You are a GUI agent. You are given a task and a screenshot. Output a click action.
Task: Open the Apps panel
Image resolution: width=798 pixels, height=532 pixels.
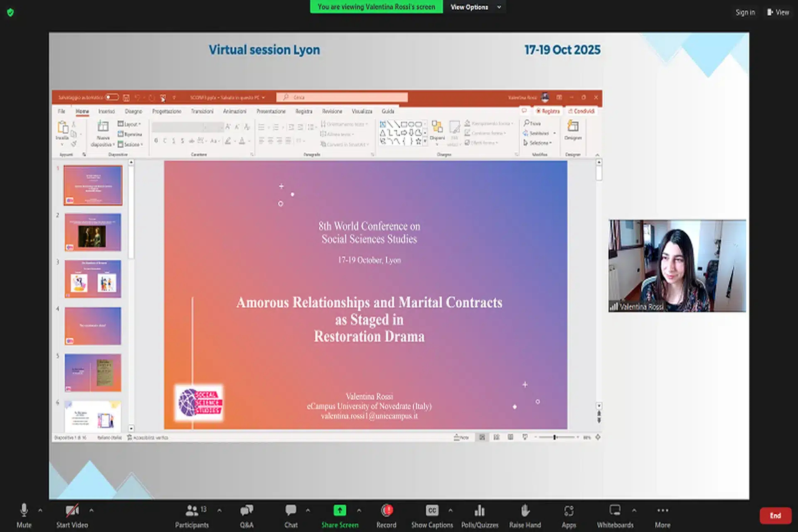(569, 515)
